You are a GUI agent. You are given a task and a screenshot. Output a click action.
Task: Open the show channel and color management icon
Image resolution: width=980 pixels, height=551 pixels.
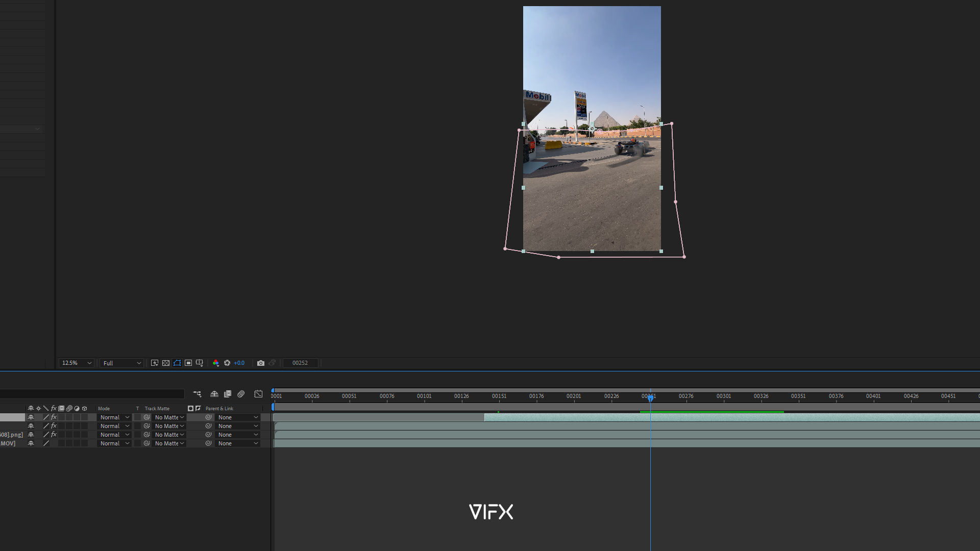coord(216,363)
